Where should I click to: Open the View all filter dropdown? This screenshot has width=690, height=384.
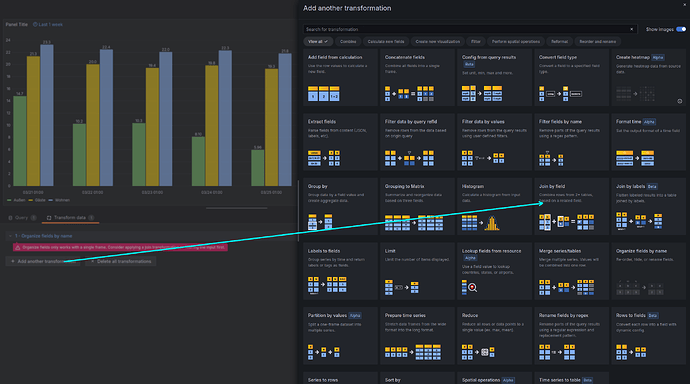[318, 41]
